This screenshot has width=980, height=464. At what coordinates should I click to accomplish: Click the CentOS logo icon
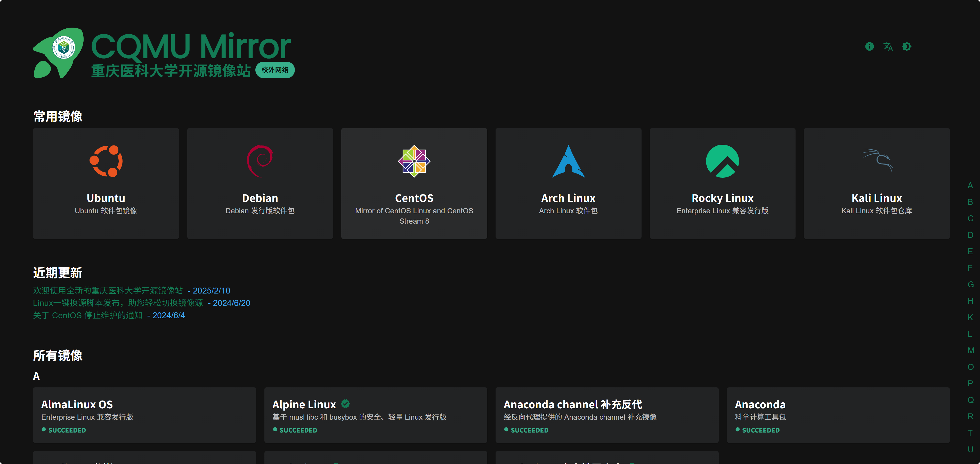pos(414,161)
